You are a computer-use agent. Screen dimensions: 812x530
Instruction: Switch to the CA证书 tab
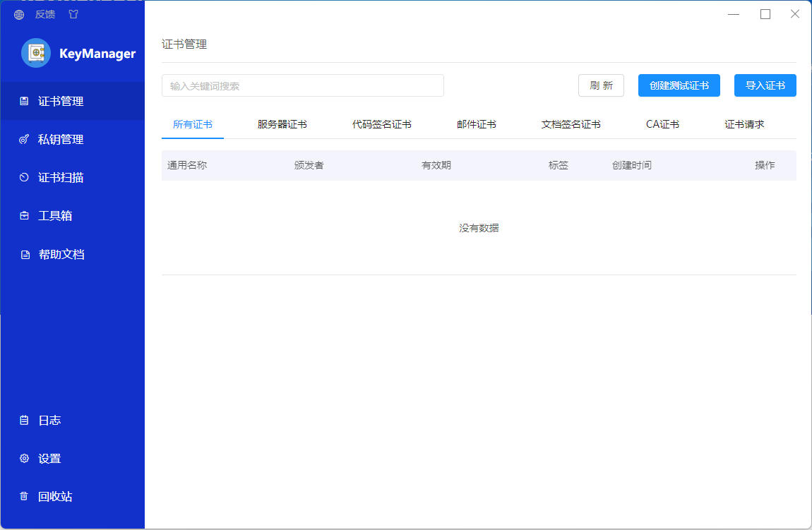(x=662, y=123)
